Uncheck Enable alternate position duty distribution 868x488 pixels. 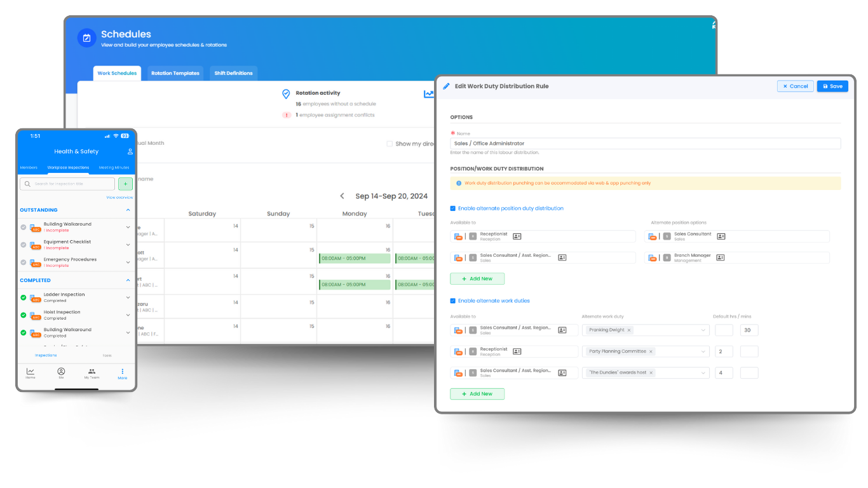pos(453,208)
